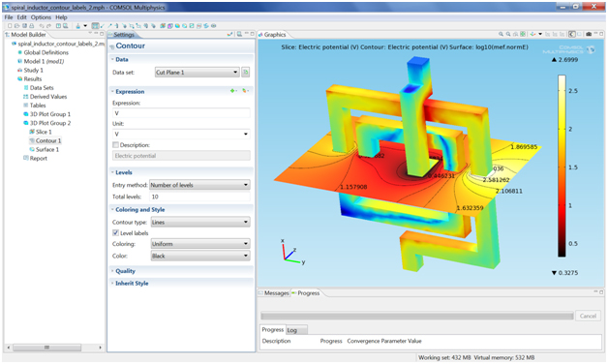Open the dropdown arrow next to default view icon
This screenshot has height=364, width=608.
(x=540, y=34)
